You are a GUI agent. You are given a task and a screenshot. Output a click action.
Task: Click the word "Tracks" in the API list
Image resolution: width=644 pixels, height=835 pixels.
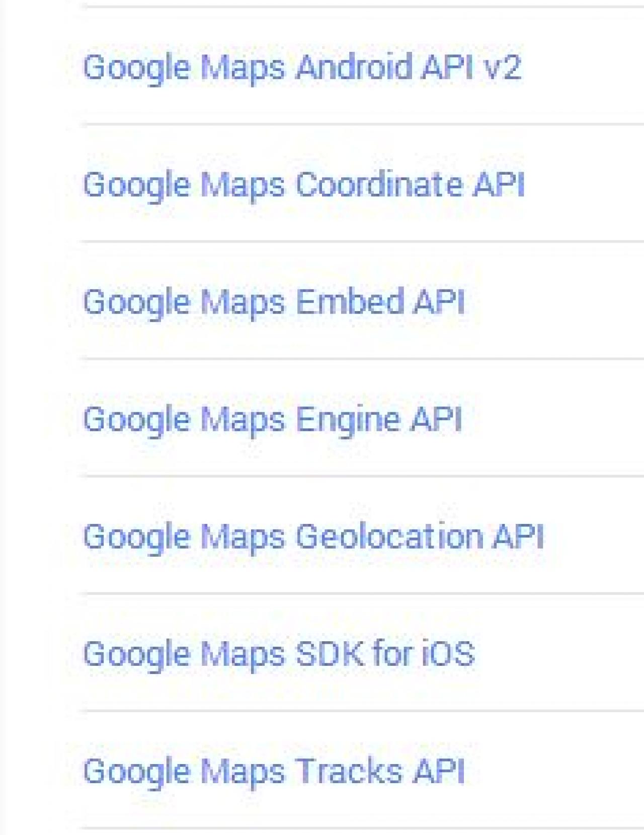[x=349, y=771]
